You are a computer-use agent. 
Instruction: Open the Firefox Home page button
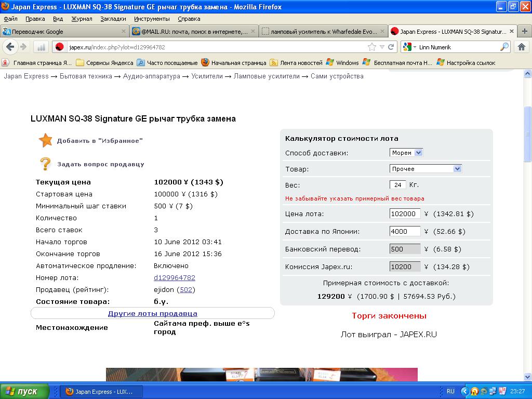pos(522,47)
